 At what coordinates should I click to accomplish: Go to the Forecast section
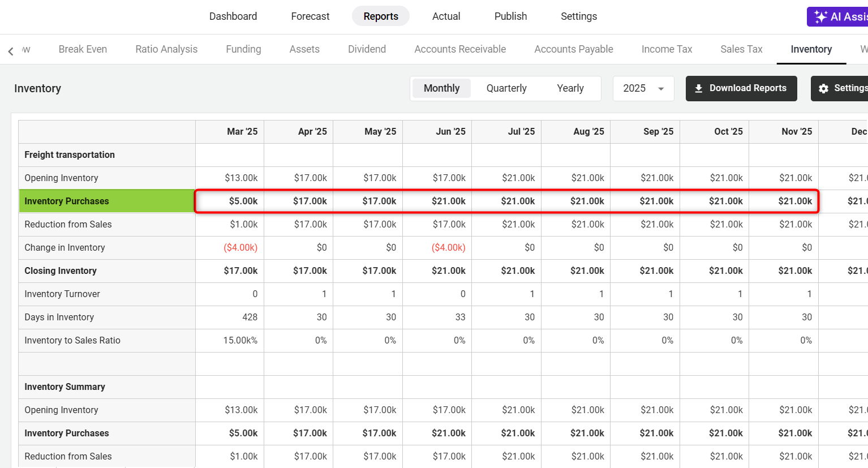pos(310,16)
